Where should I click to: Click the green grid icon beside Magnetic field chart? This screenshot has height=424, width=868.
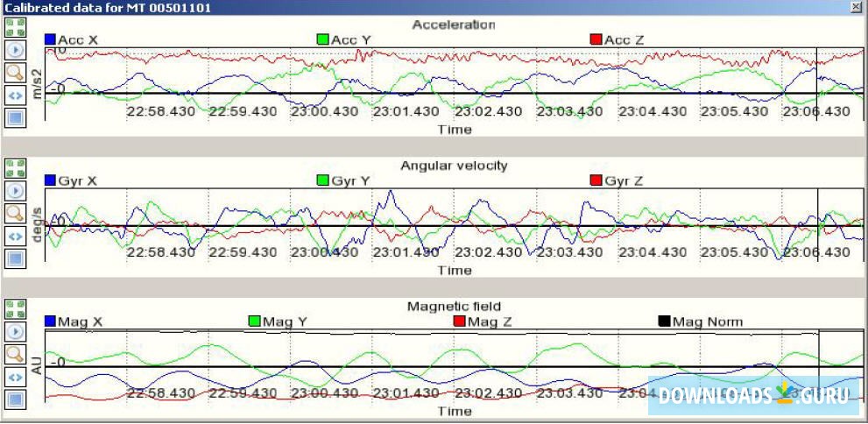click(x=15, y=309)
